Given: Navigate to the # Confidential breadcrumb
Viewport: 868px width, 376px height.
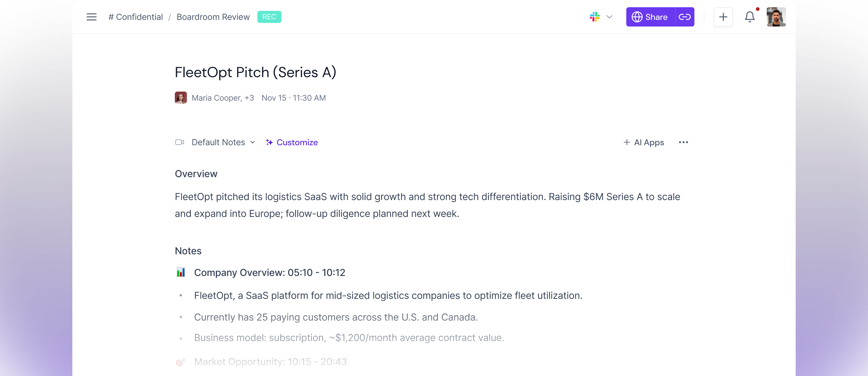Looking at the screenshot, I should coord(136,17).
